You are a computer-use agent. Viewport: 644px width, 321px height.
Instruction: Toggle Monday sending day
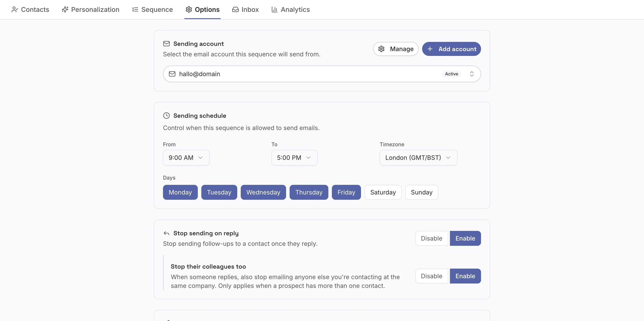pyautogui.click(x=180, y=192)
